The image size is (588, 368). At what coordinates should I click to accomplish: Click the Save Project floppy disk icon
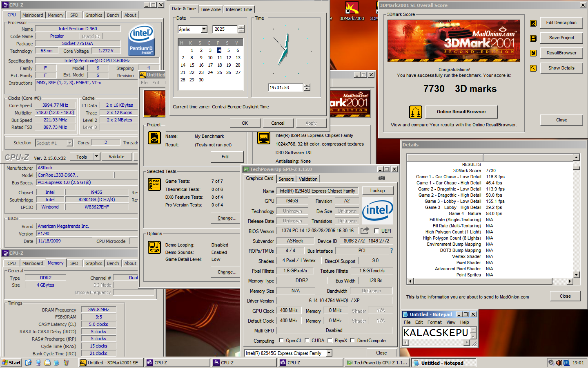tap(533, 38)
